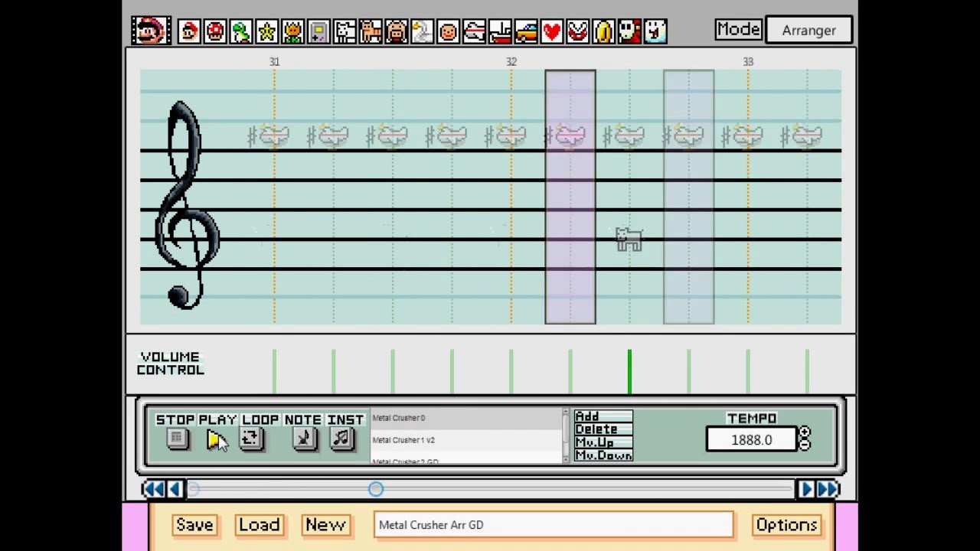Click the bright green active volume bar

point(629,372)
